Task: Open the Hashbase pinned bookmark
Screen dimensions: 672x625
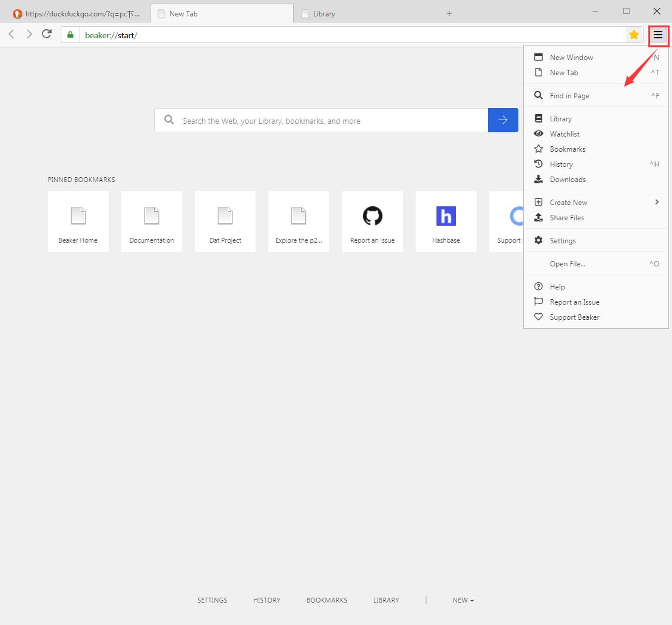Action: 446,221
